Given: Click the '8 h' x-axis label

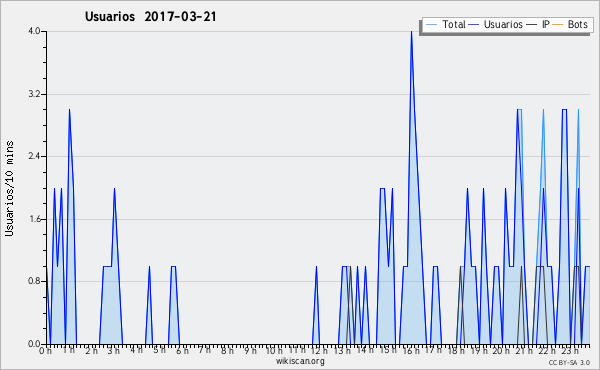Looking at the screenshot, I should pos(227,351).
